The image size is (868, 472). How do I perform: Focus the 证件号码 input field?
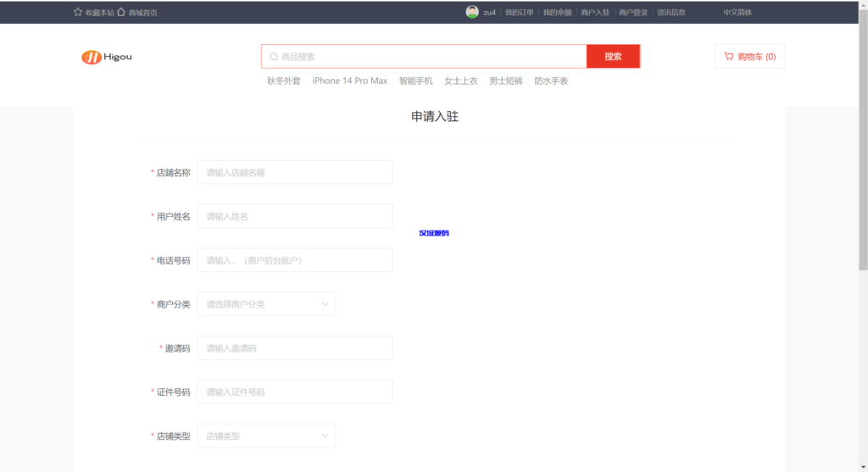[x=295, y=391]
